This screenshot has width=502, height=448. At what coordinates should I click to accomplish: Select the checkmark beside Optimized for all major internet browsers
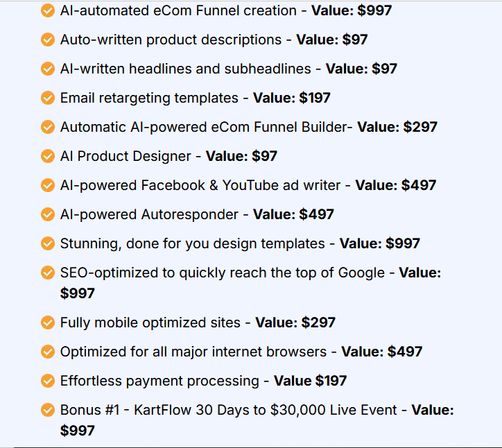(x=48, y=352)
